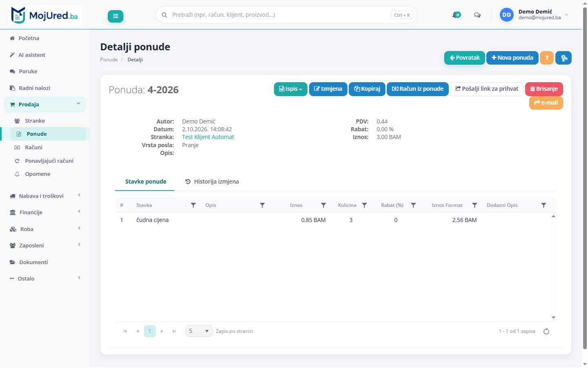The width and height of the screenshot is (588, 368).
Task: Filter the Rabat (%) column
Action: [x=413, y=205]
